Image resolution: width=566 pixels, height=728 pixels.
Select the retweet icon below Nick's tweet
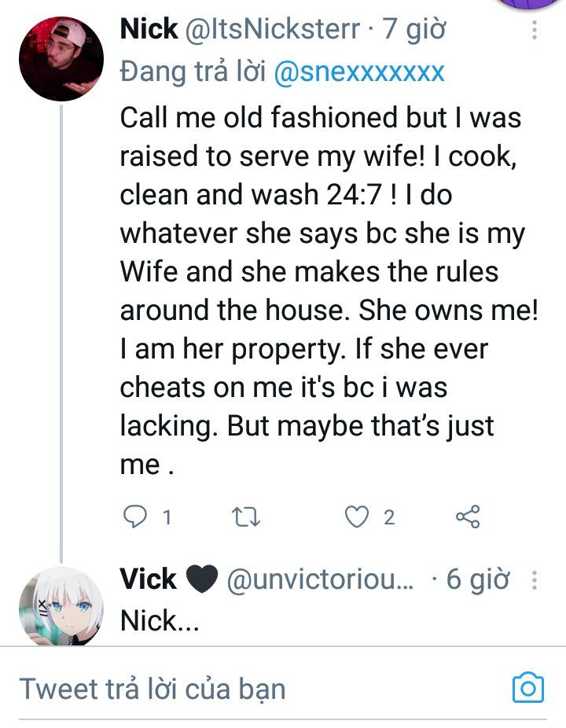pyautogui.click(x=248, y=517)
